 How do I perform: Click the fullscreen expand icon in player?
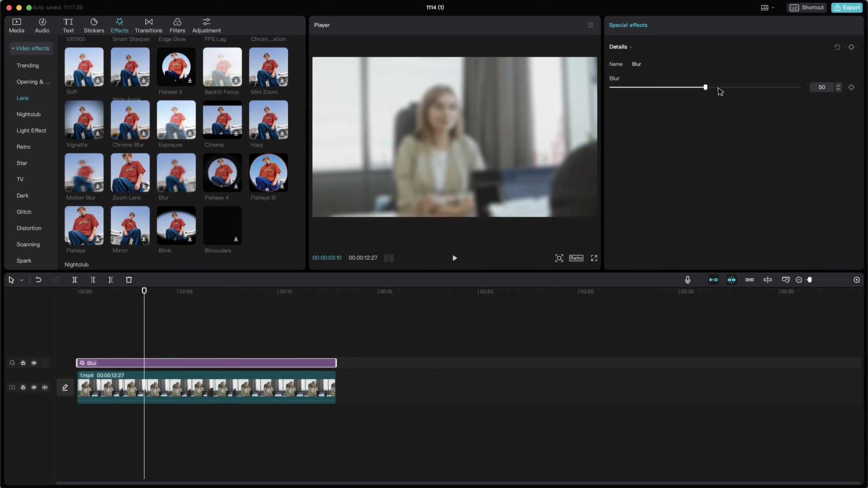[594, 258]
